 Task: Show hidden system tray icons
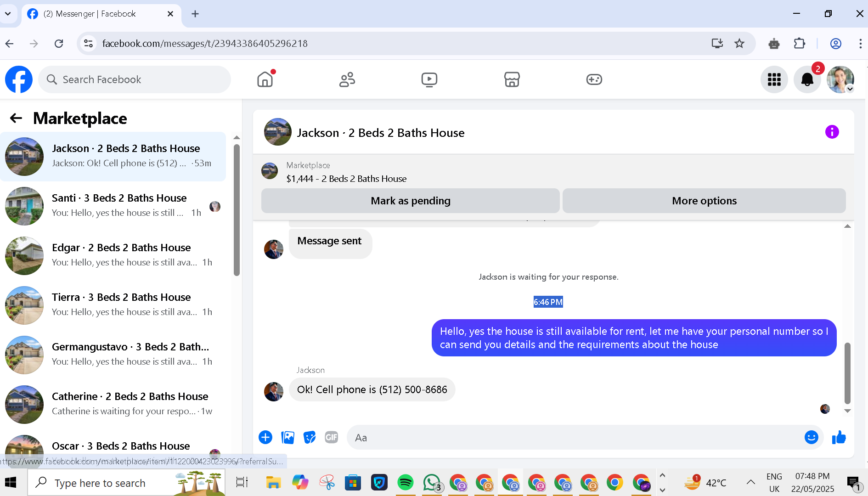[751, 482]
